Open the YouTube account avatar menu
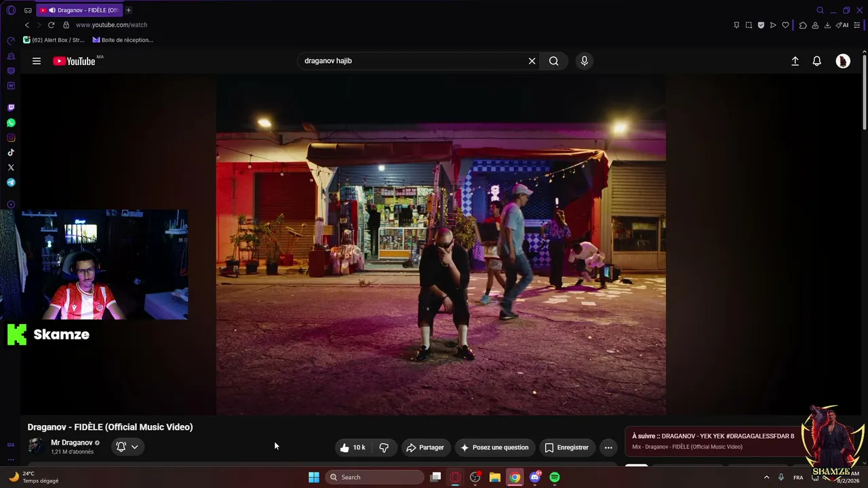This screenshot has height=488, width=868. (x=843, y=61)
